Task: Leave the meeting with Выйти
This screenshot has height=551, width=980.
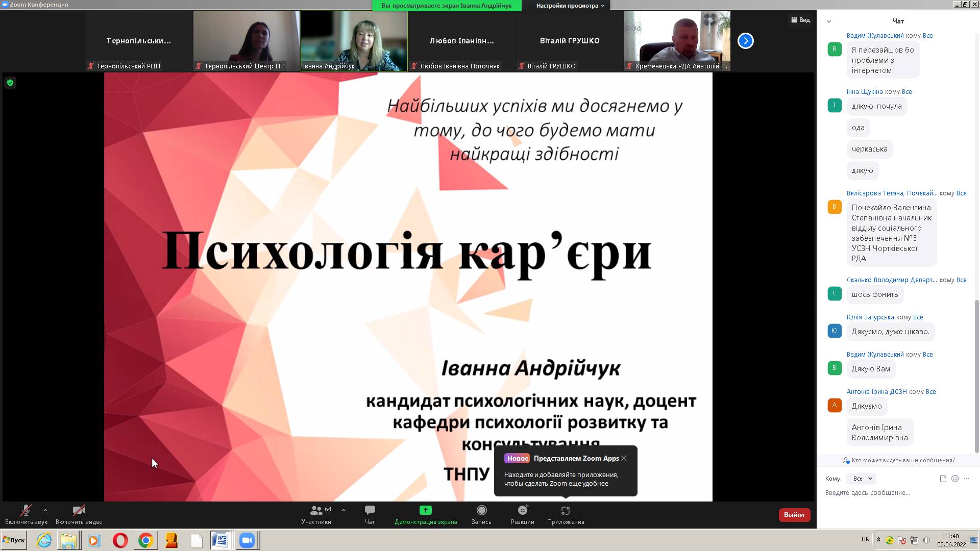Action: (794, 515)
